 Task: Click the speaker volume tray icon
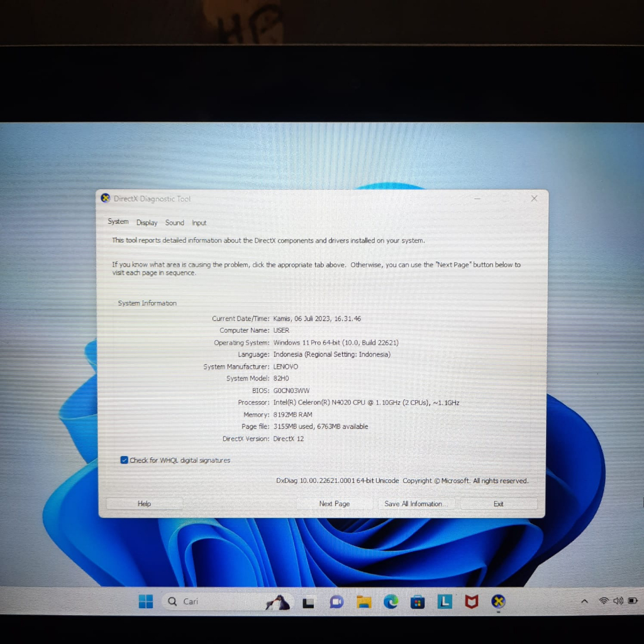click(x=618, y=601)
